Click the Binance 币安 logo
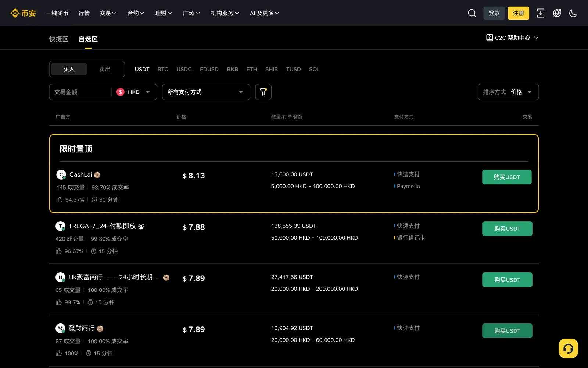This screenshot has width=588, height=368. 23,13
